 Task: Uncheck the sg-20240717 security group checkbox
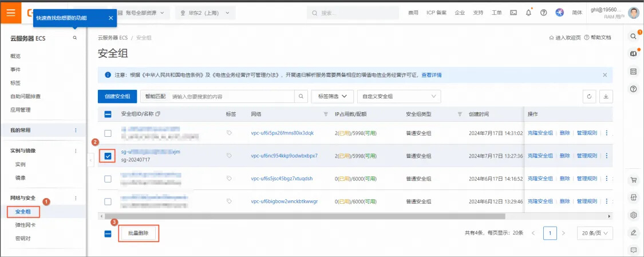(108, 156)
